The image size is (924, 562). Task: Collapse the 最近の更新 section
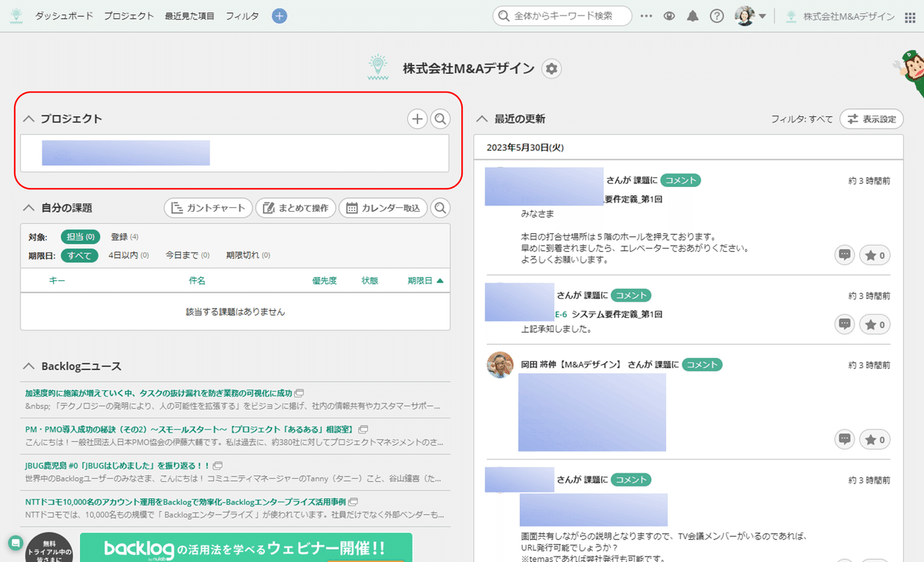click(x=483, y=119)
